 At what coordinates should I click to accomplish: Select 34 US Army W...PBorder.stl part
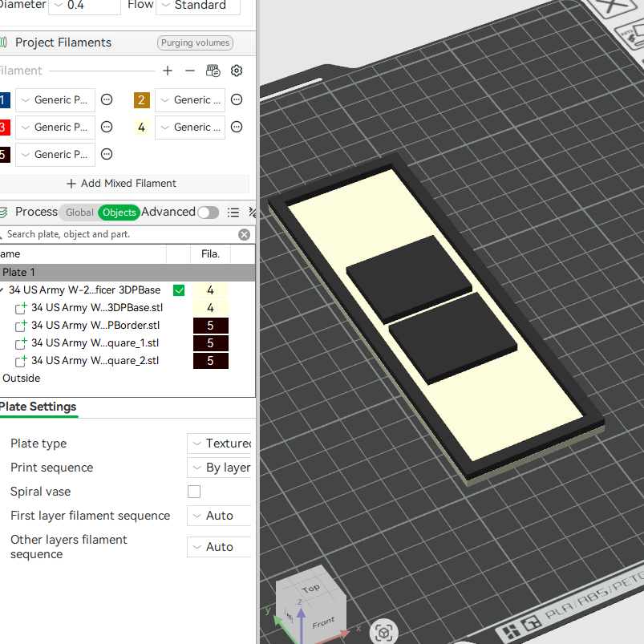click(x=95, y=326)
